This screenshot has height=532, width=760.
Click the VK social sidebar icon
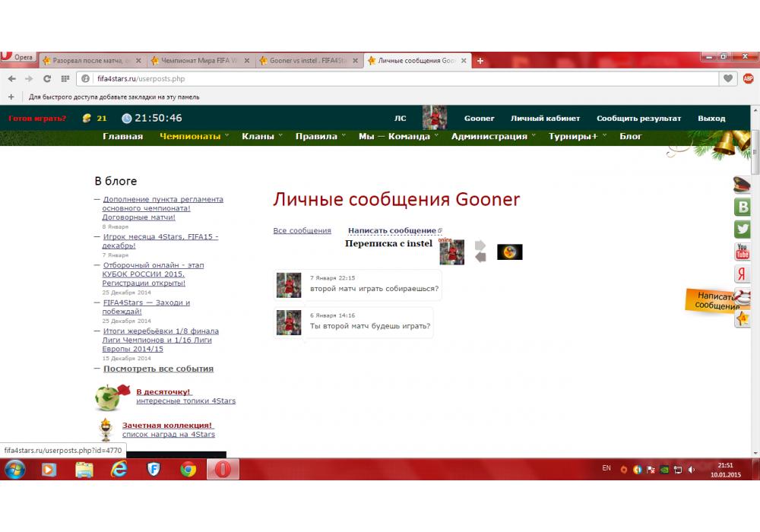click(742, 207)
